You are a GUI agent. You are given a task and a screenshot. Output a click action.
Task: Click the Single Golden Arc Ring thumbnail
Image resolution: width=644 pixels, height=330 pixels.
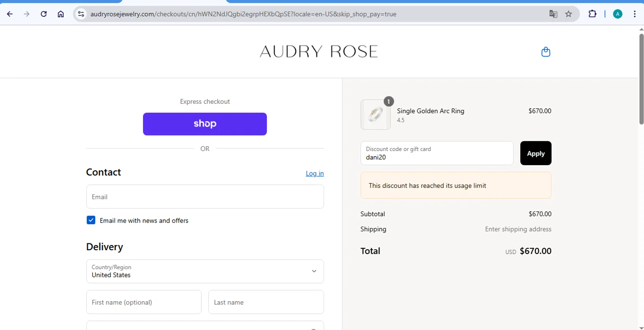[376, 115]
